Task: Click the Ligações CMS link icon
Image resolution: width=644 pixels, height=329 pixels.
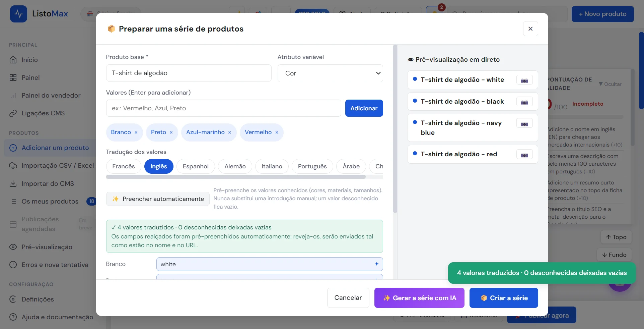Action: (13, 113)
